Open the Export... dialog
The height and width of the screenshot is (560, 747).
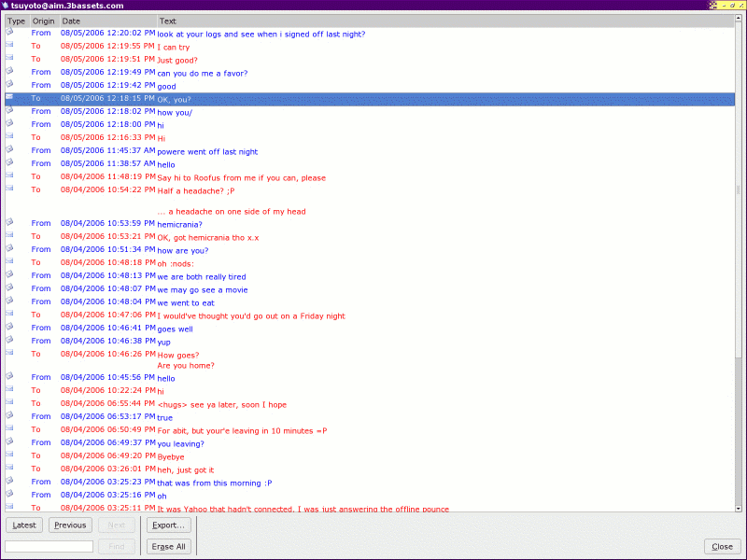pos(168,525)
